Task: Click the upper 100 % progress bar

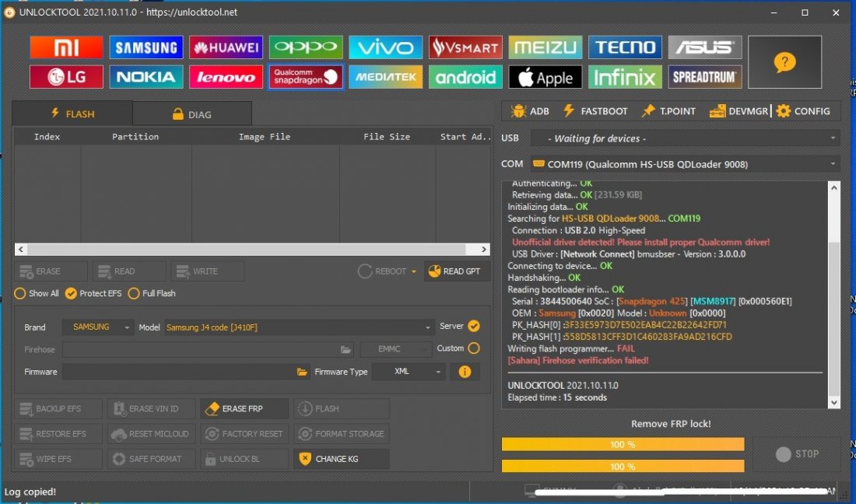Action: (623, 445)
